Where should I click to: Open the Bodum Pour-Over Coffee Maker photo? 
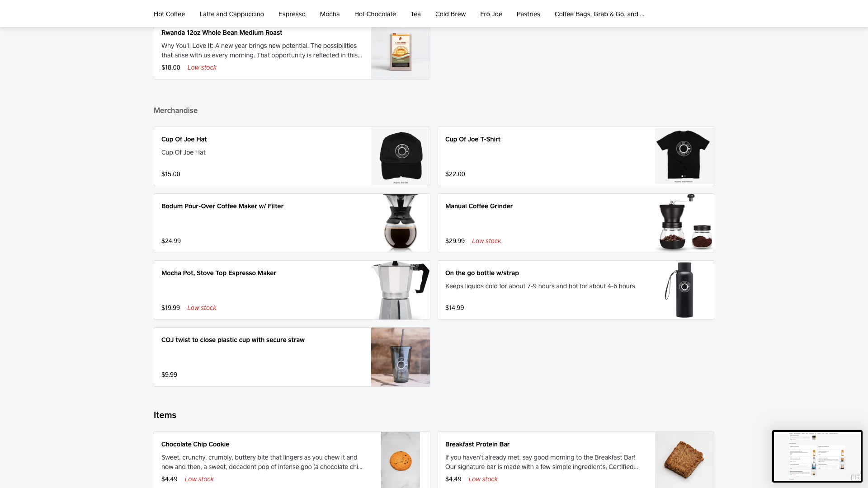tap(401, 223)
